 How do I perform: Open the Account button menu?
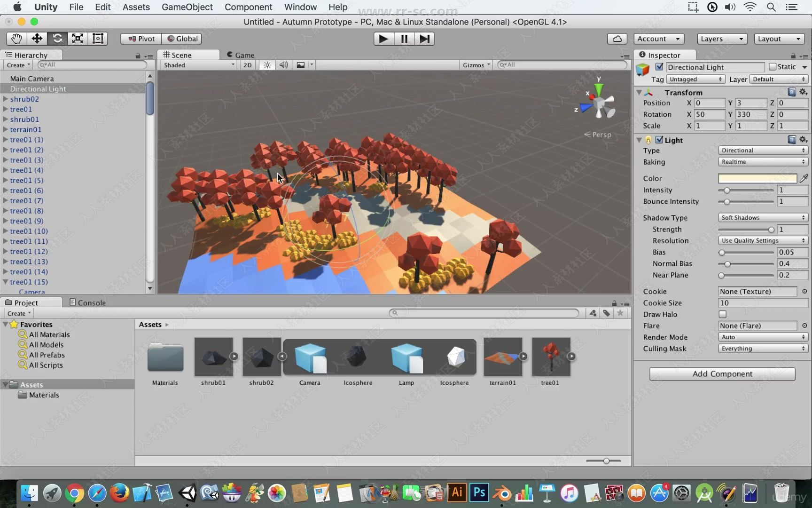(x=658, y=39)
